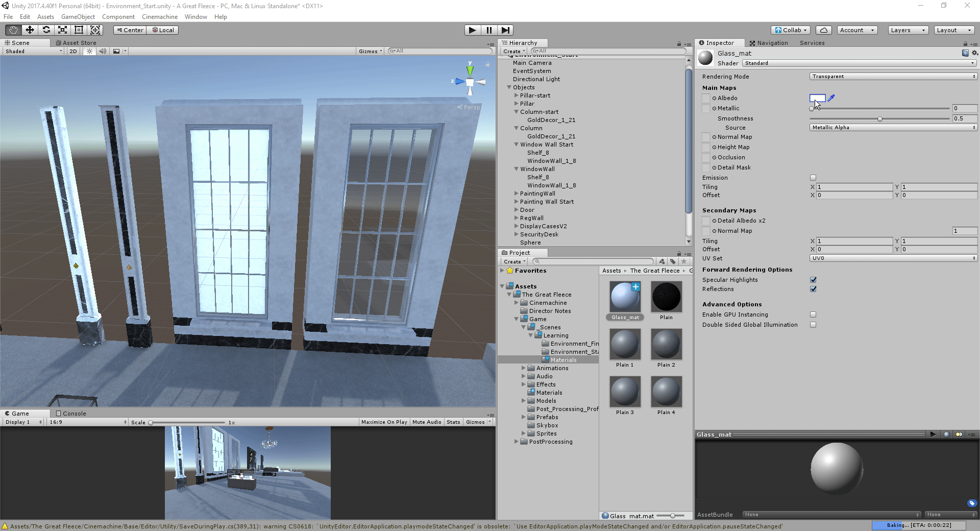
Task: Select the Scale tool
Action: 62,30
